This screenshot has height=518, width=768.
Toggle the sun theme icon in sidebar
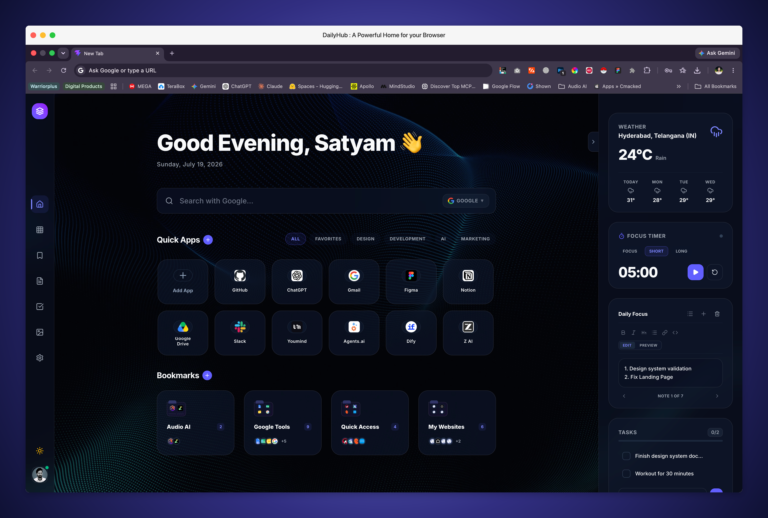click(40, 451)
